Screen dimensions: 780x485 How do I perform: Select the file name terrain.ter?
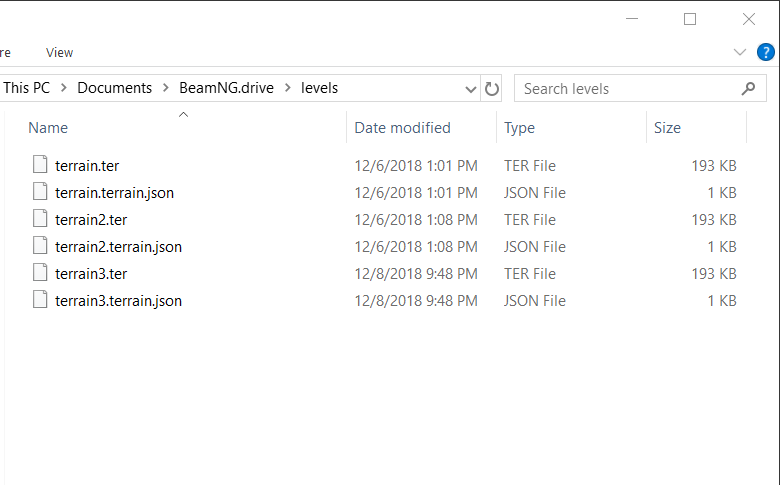point(87,166)
